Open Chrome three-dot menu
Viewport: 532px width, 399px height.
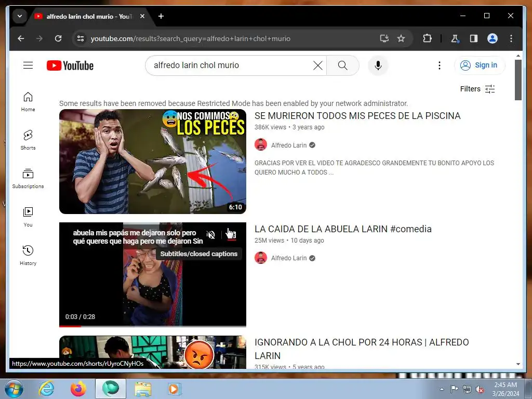[x=511, y=38]
